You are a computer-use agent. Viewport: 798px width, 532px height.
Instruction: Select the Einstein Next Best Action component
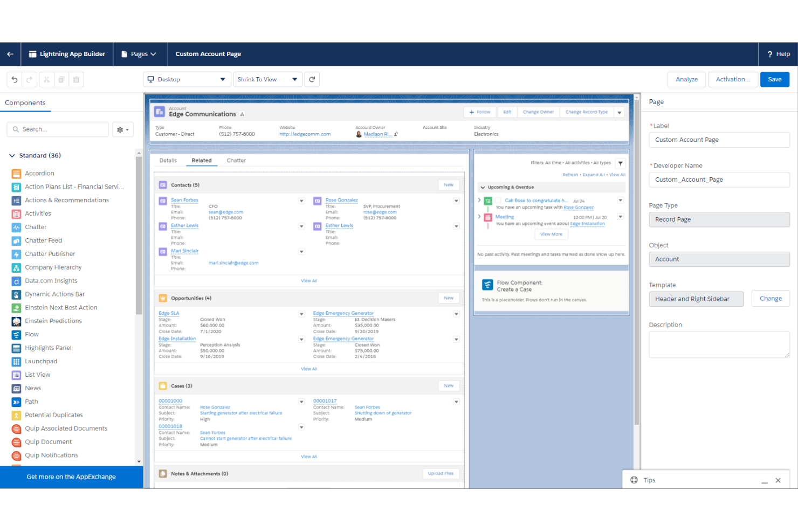pyautogui.click(x=61, y=308)
